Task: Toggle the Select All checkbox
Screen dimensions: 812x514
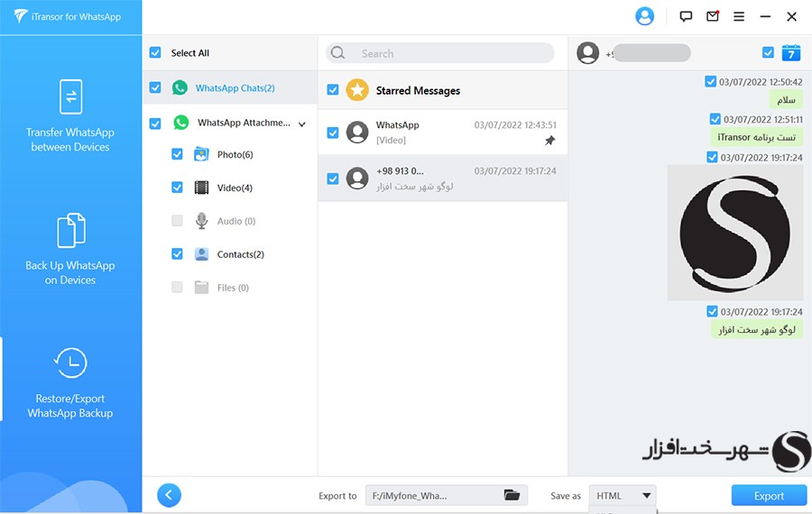Action: pyautogui.click(x=155, y=52)
